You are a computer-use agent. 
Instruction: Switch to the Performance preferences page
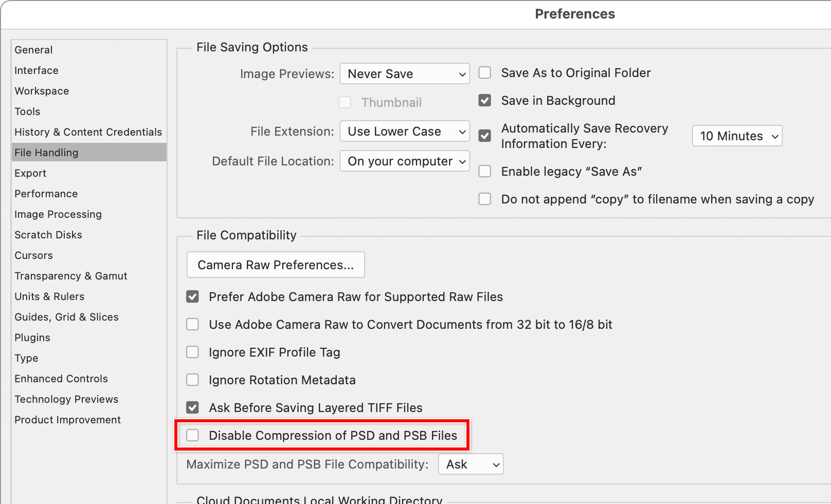(x=46, y=194)
